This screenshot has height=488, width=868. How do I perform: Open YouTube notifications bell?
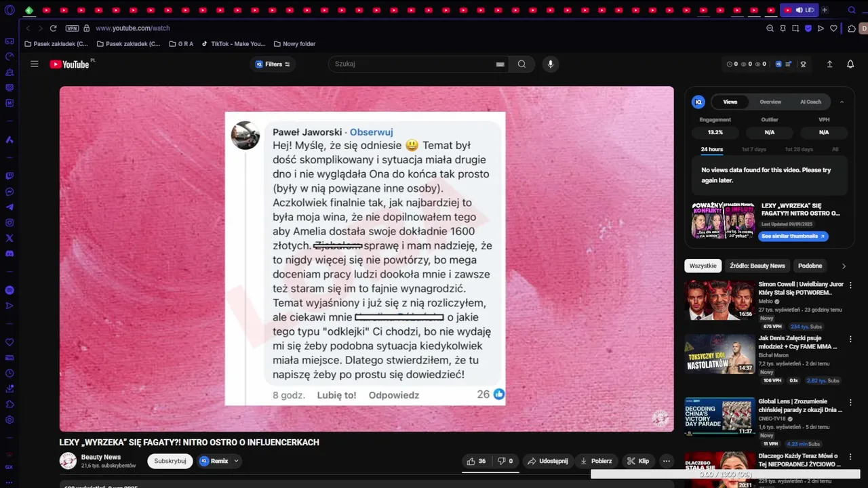pyautogui.click(x=850, y=64)
